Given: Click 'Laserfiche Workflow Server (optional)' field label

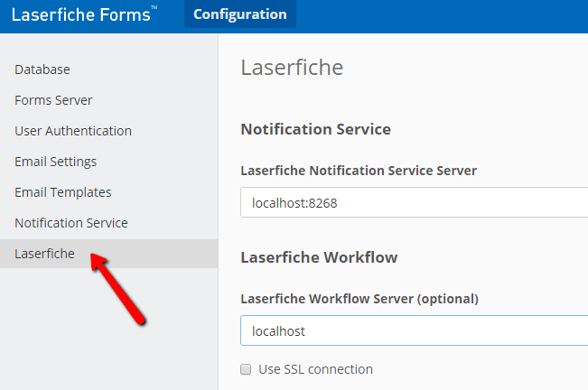Looking at the screenshot, I should click(359, 298).
